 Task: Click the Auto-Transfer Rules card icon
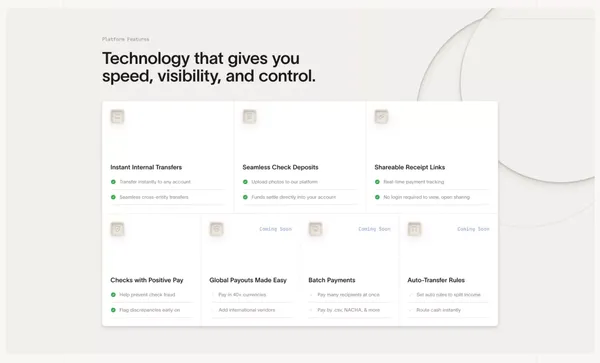414,229
